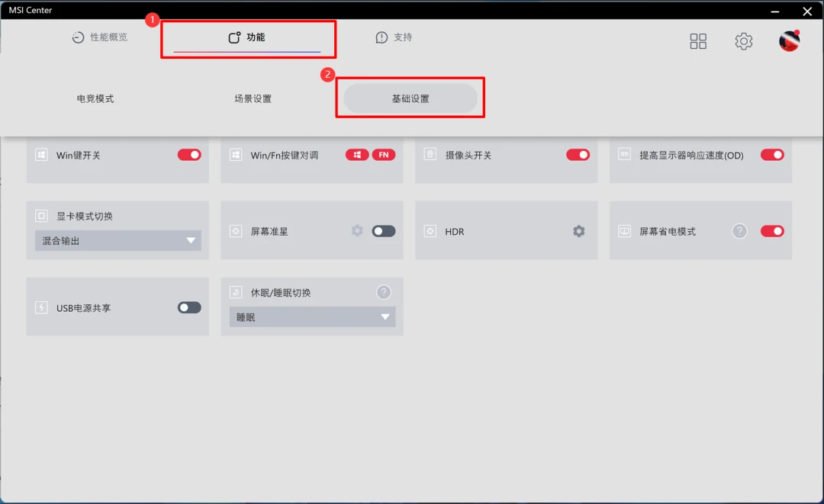Show help for 屏幕省电模式

[739, 231]
